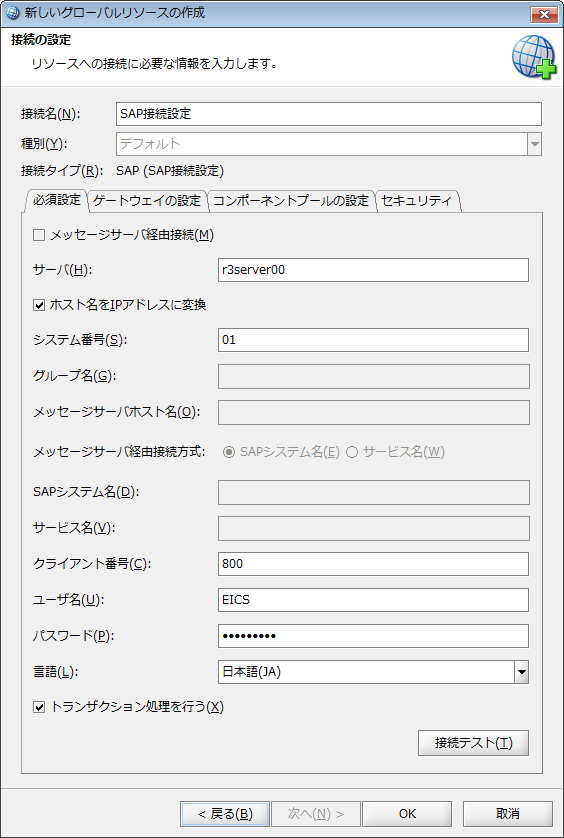Click the 種別(Y) label
Image resolution: width=564 pixels, height=838 pixels.
point(45,144)
